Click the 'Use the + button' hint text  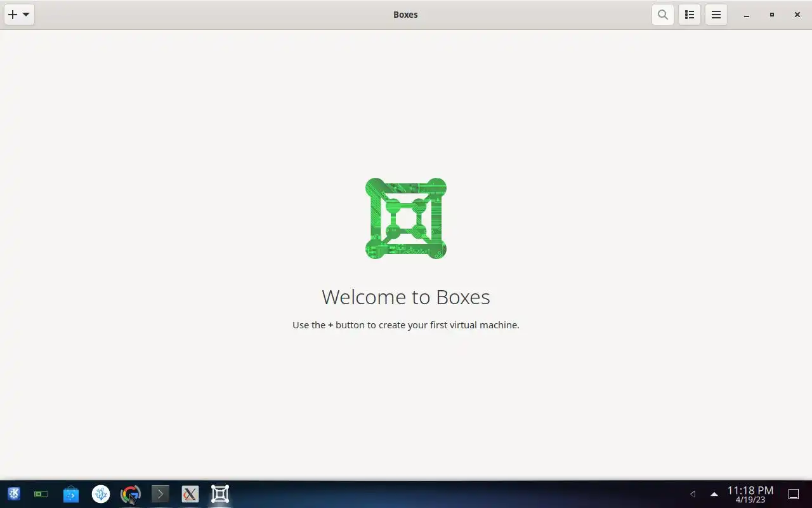406,325
